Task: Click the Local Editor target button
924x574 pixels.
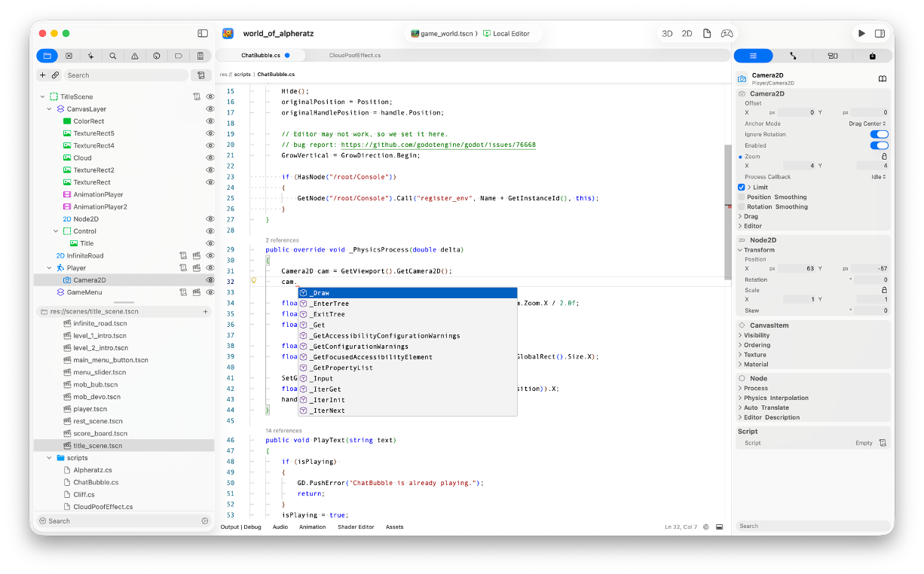Action: tap(506, 34)
